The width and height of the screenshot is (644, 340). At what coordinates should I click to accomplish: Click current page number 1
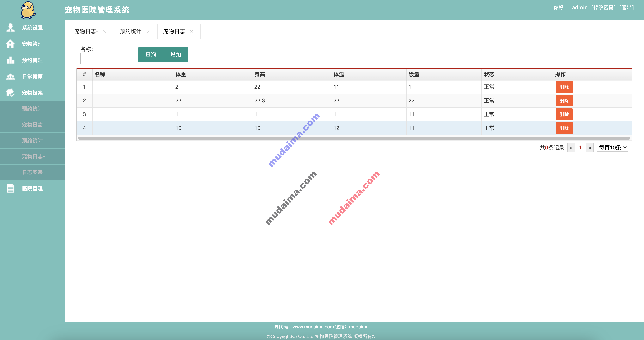pyautogui.click(x=580, y=148)
